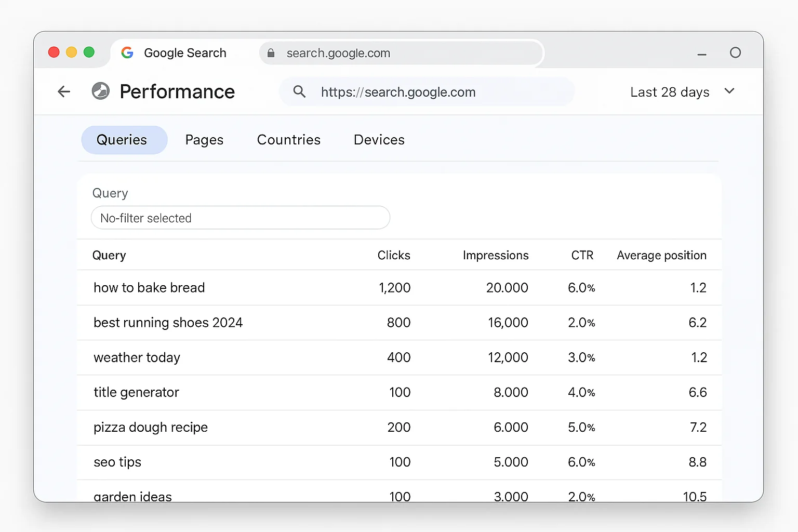The width and height of the screenshot is (798, 532).
Task: Click the back arrow next to Performance
Action: (x=63, y=91)
